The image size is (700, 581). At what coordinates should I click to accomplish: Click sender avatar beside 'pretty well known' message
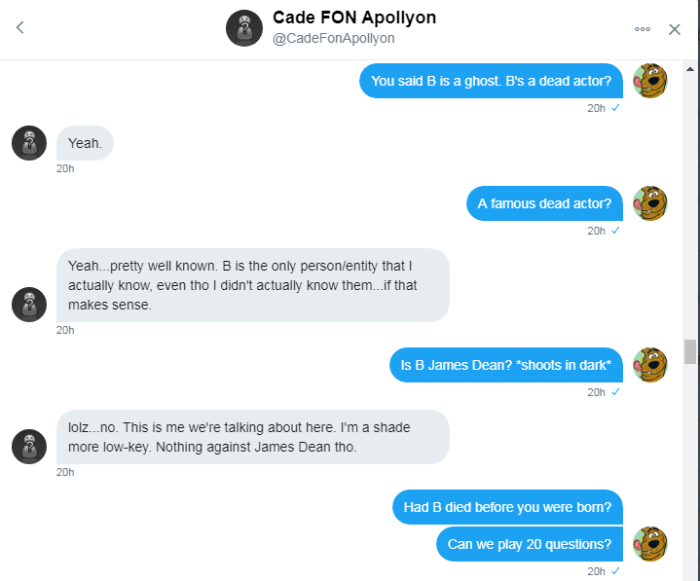(x=29, y=304)
